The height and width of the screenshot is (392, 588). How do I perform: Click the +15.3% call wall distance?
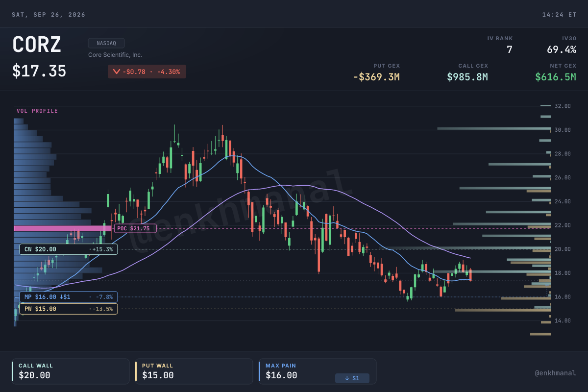(x=102, y=249)
